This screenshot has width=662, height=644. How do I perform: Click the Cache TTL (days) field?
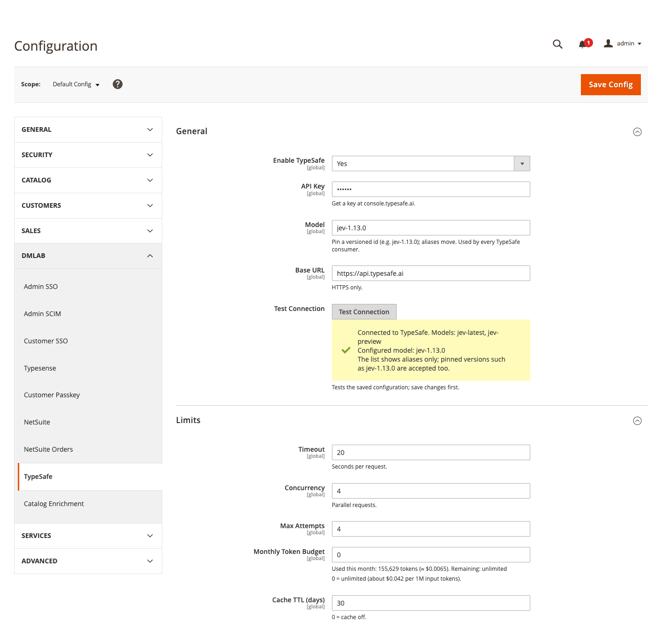(x=431, y=603)
